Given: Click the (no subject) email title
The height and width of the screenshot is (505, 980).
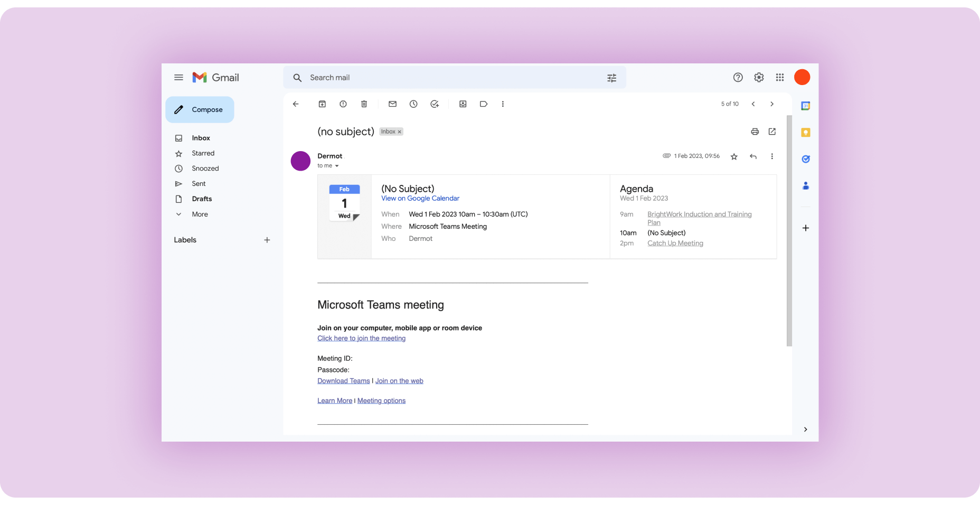Looking at the screenshot, I should pyautogui.click(x=346, y=132).
